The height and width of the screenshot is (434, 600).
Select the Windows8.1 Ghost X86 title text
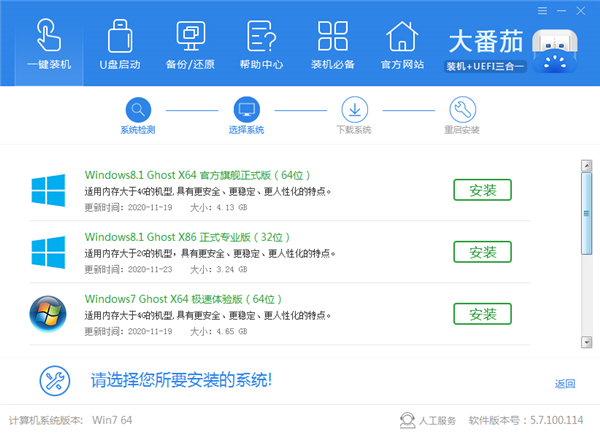[187, 237]
